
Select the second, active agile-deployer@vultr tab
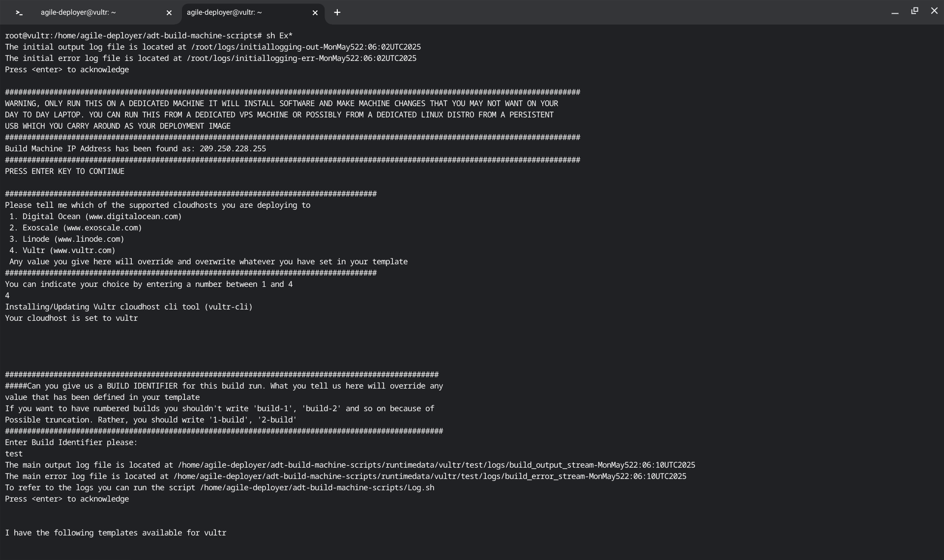tap(224, 13)
